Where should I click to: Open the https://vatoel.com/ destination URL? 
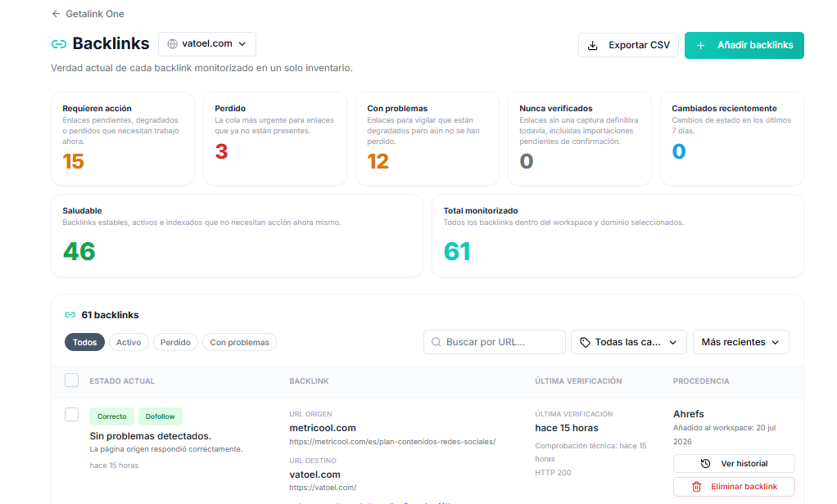point(323,488)
